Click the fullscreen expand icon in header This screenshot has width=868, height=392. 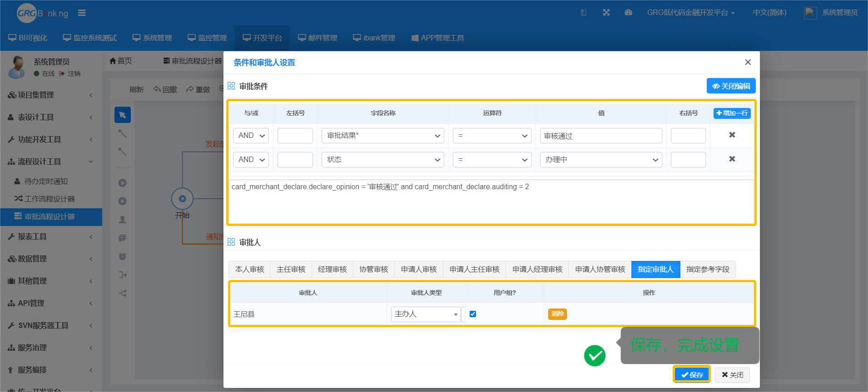(x=606, y=13)
